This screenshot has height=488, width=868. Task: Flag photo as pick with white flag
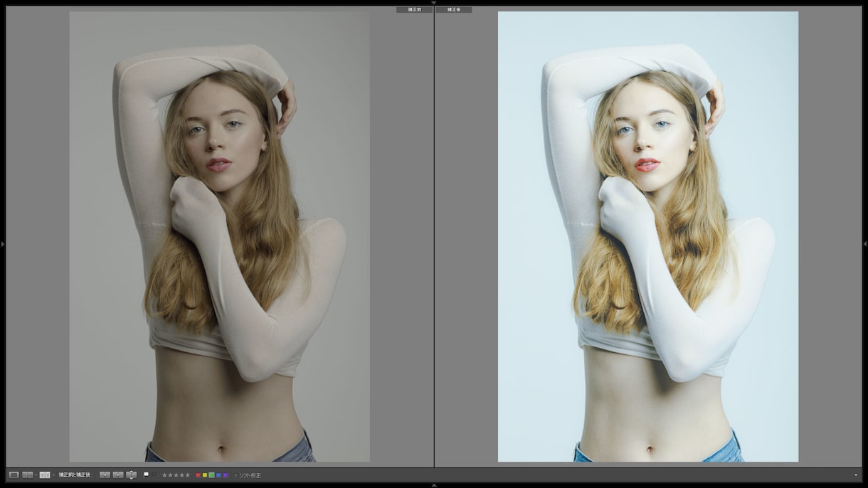tap(146, 474)
